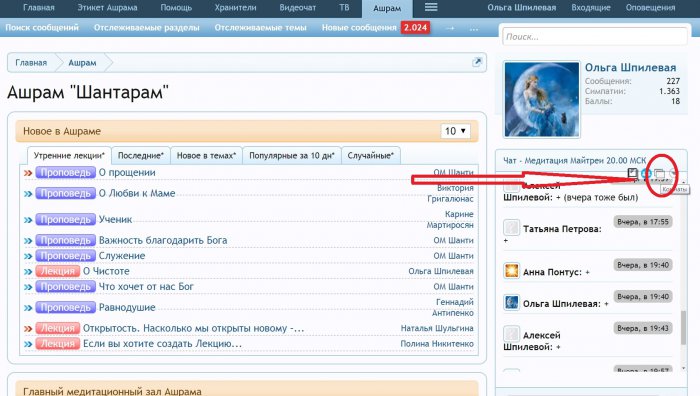The image size is (700, 396).
Task: Switch to the 'Утренние лекции' tab
Action: 69,155
